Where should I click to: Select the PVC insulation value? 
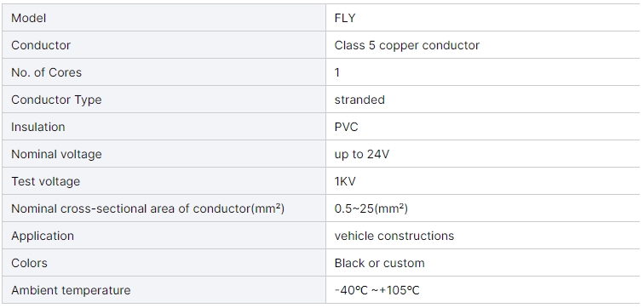tap(346, 127)
